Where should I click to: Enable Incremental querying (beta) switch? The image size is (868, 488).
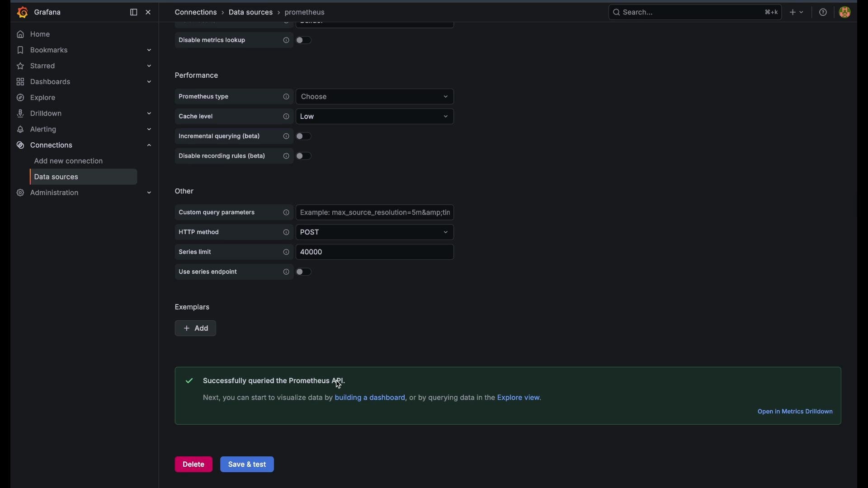(304, 137)
